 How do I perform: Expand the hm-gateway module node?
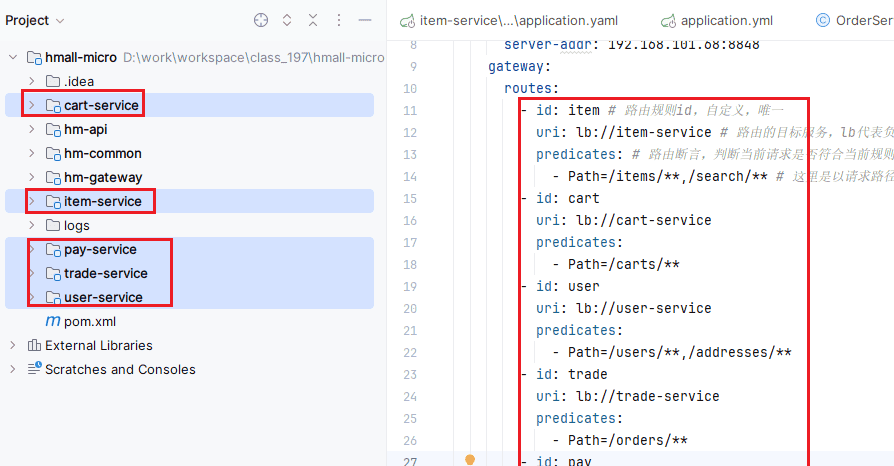click(31, 178)
